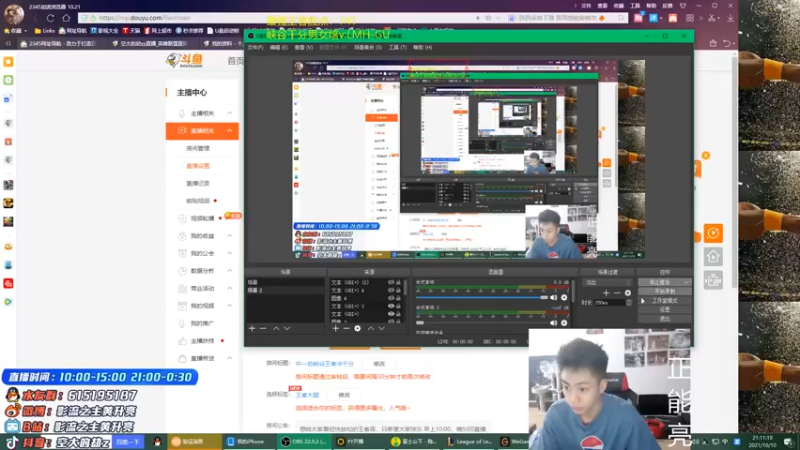
Task: Open the bookmarks 收藏 dropdown in browser
Action: point(15,31)
